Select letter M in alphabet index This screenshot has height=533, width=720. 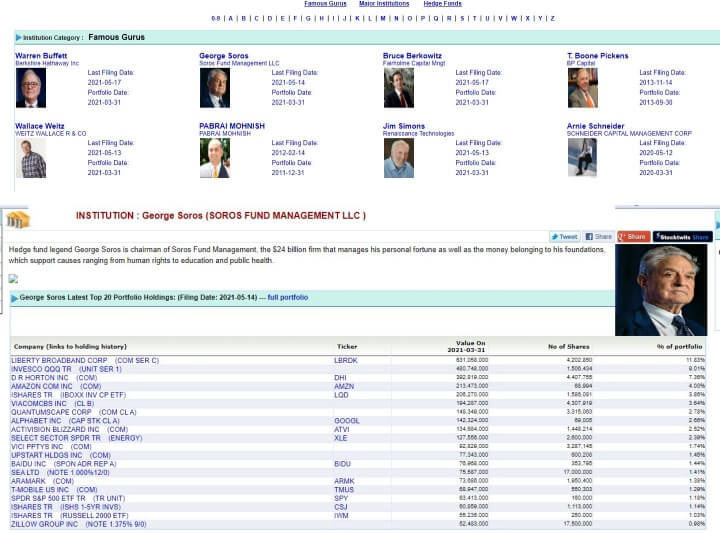pos(383,18)
